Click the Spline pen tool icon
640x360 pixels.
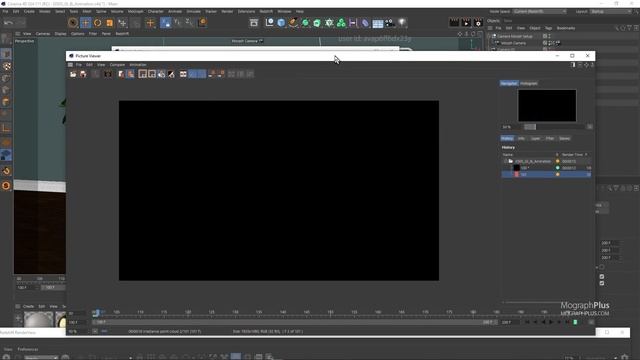click(293, 23)
